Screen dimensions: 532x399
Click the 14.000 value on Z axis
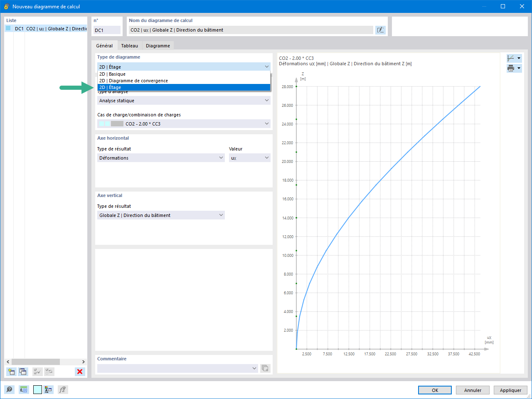pyautogui.click(x=287, y=218)
